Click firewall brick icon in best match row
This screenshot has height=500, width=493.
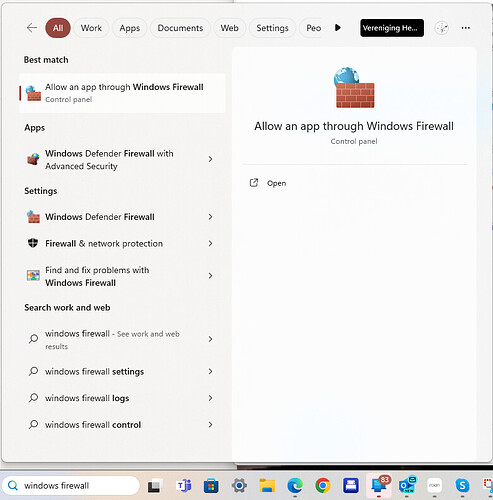coord(33,93)
